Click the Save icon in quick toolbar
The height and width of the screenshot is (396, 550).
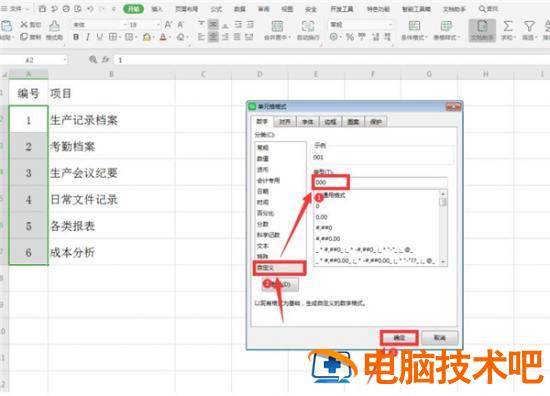[x=42, y=9]
